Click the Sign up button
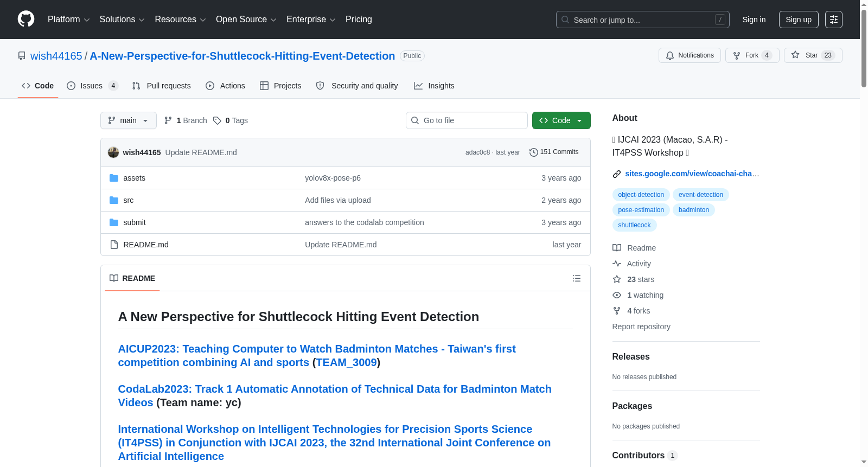Viewport: 868px width, 467px height. pos(799,20)
